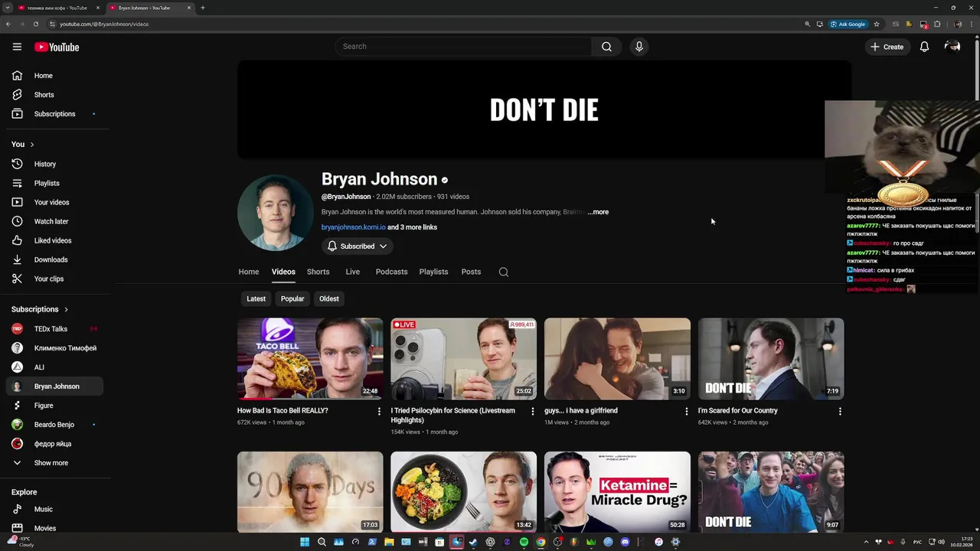Open TEDx Talks subscription
The height and width of the screenshot is (551, 980).
54,329
